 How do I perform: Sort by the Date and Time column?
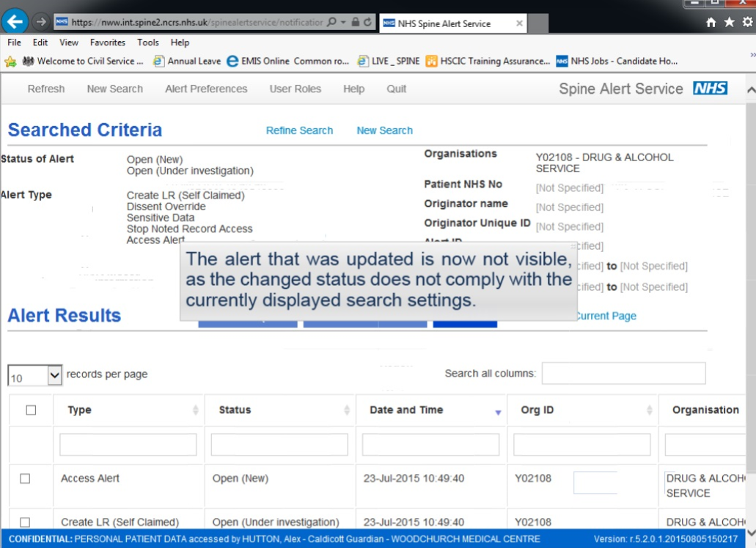coord(431,410)
